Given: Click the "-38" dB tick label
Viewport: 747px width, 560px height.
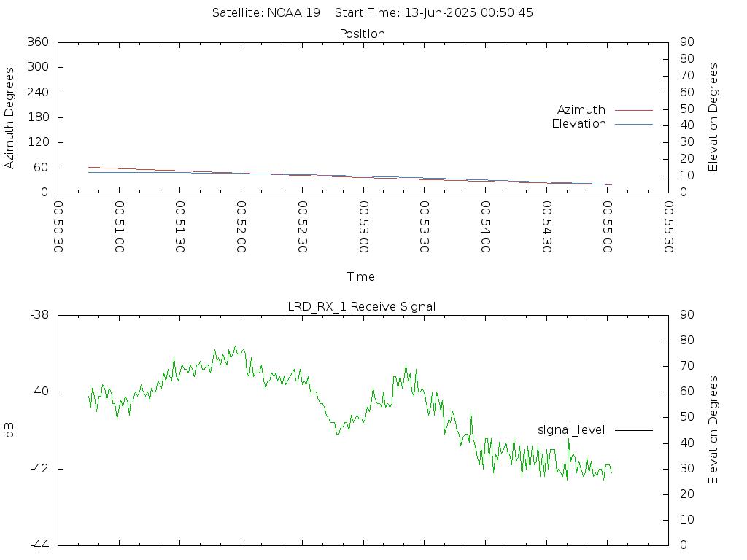Looking at the screenshot, I should tap(39, 315).
